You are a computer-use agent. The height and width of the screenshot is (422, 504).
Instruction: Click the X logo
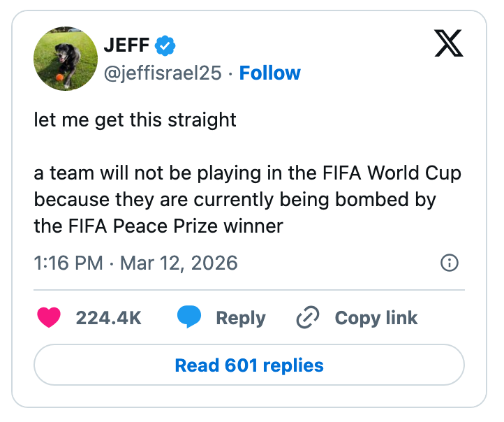click(x=449, y=45)
